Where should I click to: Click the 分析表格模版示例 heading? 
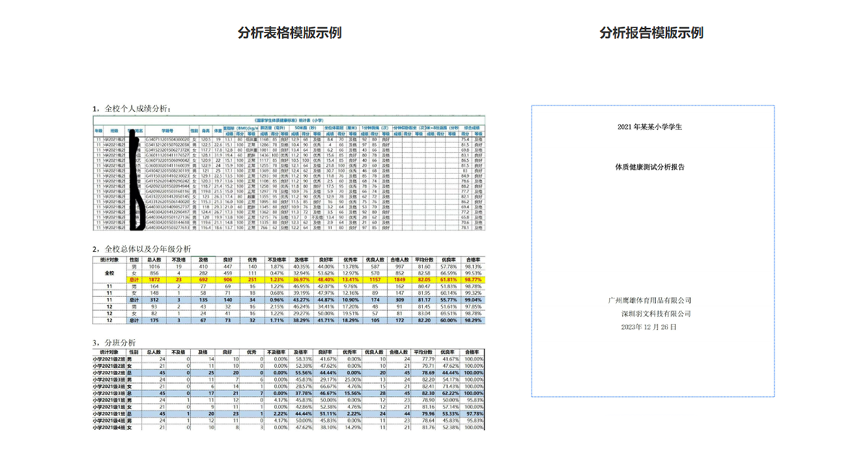(x=289, y=33)
